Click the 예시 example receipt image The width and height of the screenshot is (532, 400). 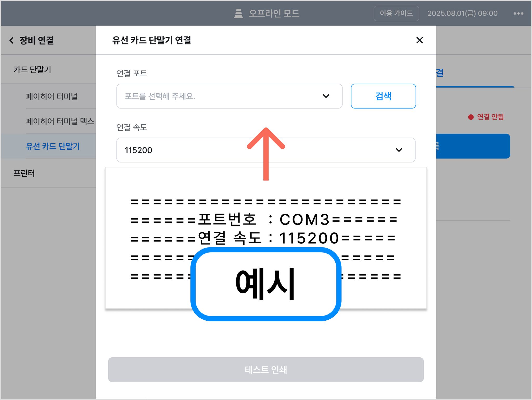click(x=266, y=238)
